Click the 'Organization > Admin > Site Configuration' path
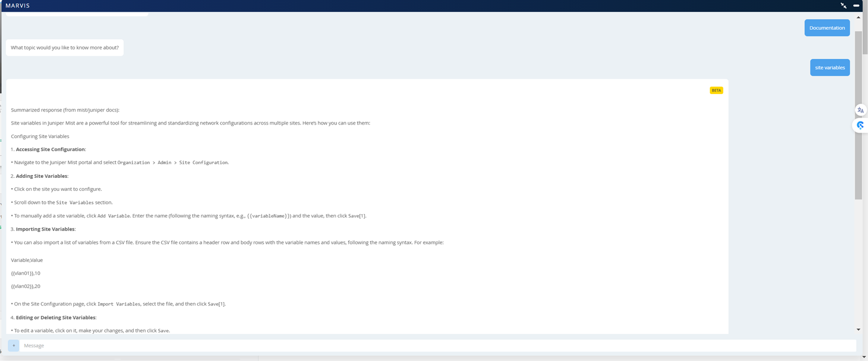This screenshot has width=868, height=361. [173, 163]
